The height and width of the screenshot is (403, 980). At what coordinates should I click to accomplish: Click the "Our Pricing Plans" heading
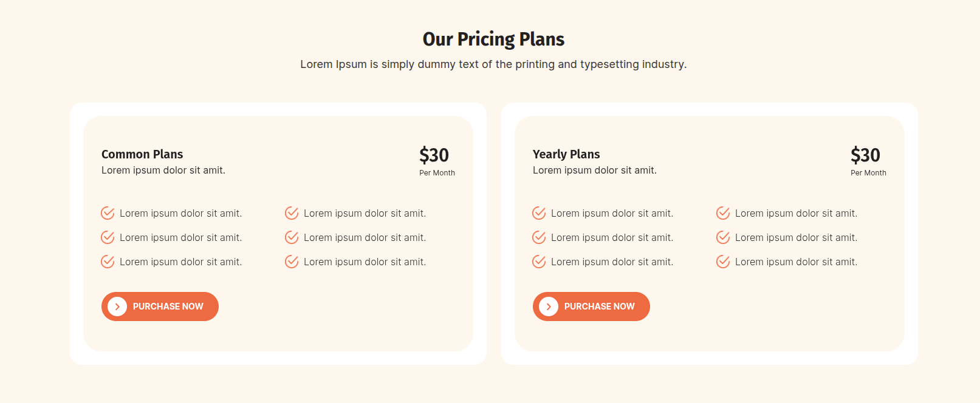pos(493,39)
